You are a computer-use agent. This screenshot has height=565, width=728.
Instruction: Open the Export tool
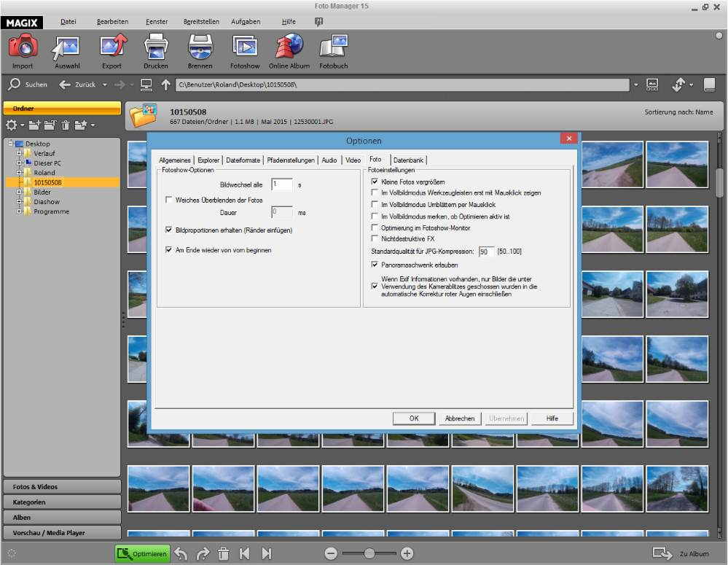(111, 47)
